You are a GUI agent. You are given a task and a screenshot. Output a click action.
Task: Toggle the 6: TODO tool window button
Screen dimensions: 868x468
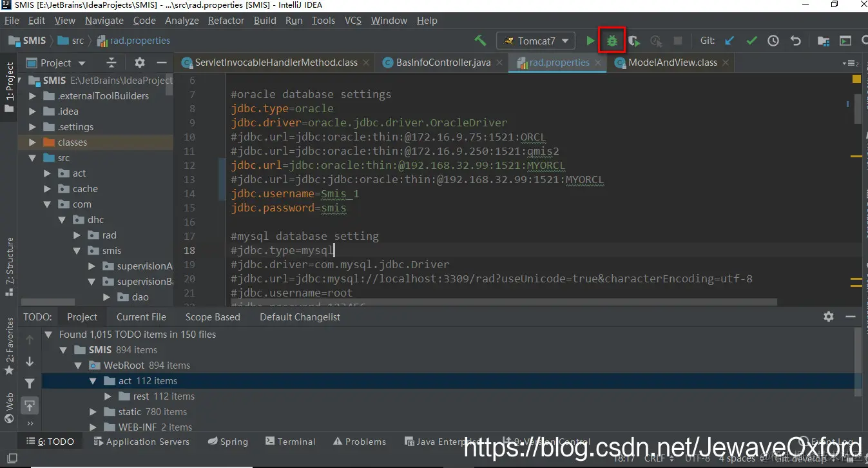50,442
